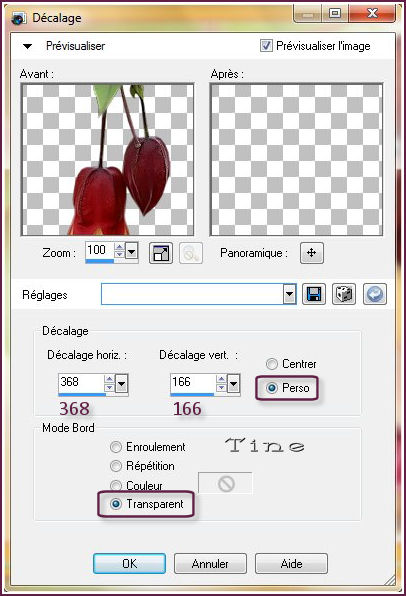Screen dimensions: 406x596
Task: Click the save preset floppy disk icon
Action: click(314, 294)
